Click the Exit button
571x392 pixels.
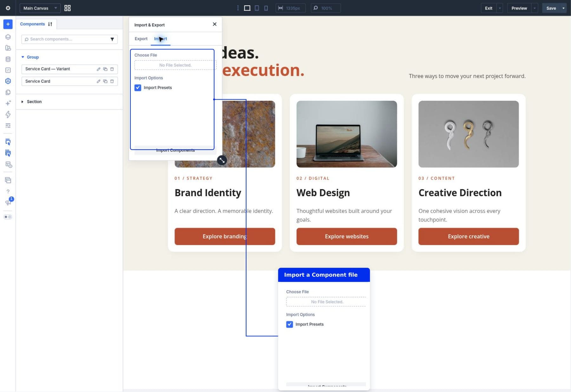click(x=489, y=8)
